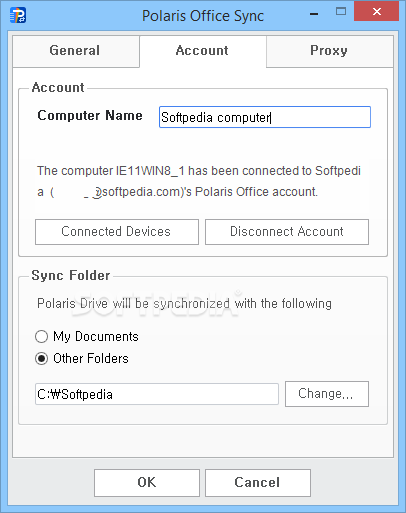406x513 pixels.
Task: Open the Proxy tab
Action: pyautogui.click(x=329, y=51)
